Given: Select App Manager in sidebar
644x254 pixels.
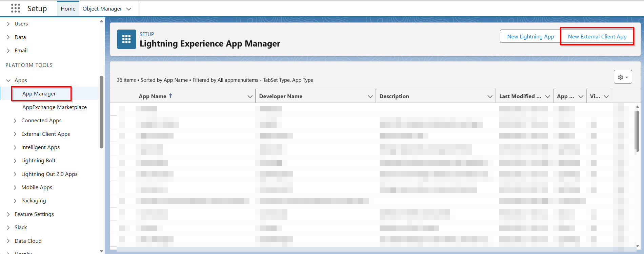Looking at the screenshot, I should tap(39, 94).
